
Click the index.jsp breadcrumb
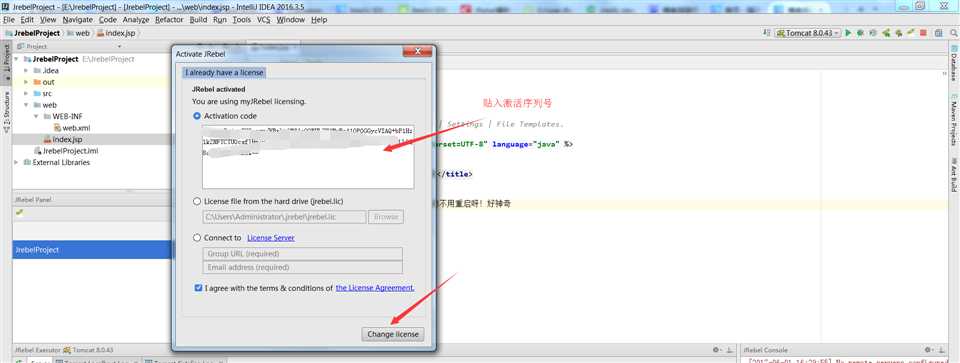(116, 33)
